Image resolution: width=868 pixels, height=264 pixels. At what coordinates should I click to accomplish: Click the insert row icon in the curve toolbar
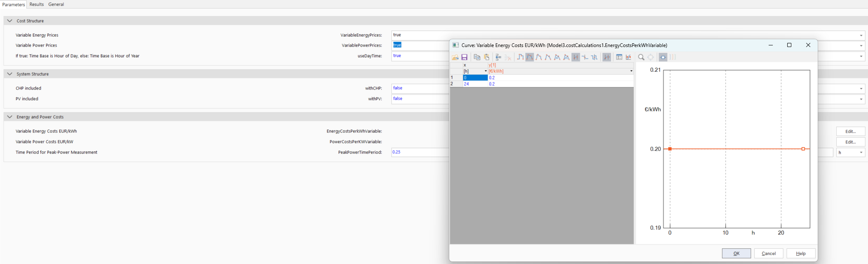click(498, 57)
